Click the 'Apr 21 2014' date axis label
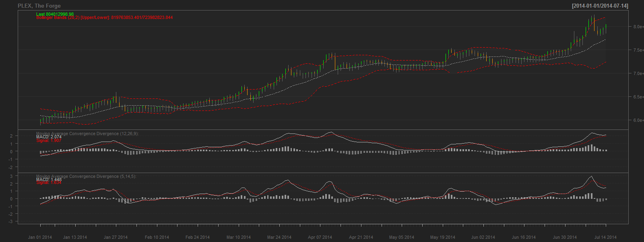 click(361, 237)
